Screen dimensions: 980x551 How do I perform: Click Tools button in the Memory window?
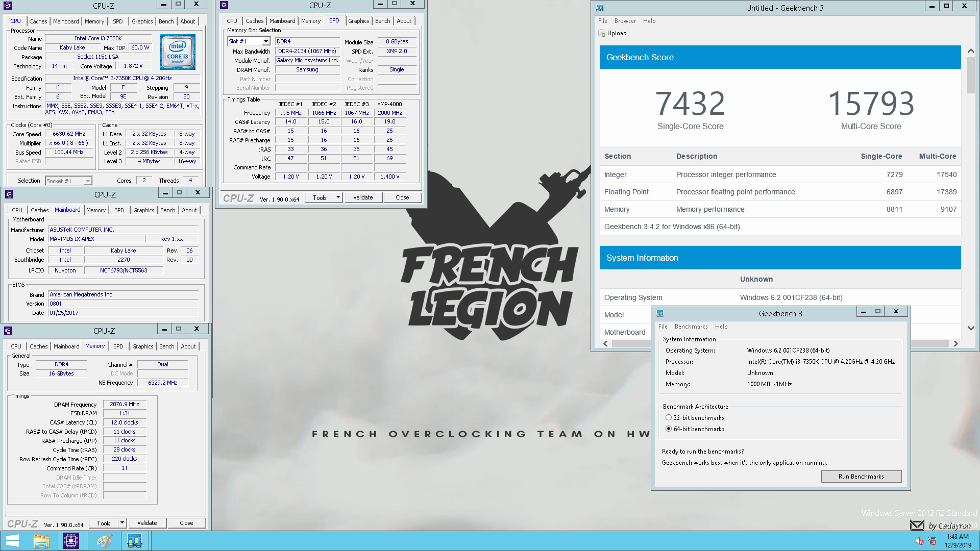tap(104, 523)
